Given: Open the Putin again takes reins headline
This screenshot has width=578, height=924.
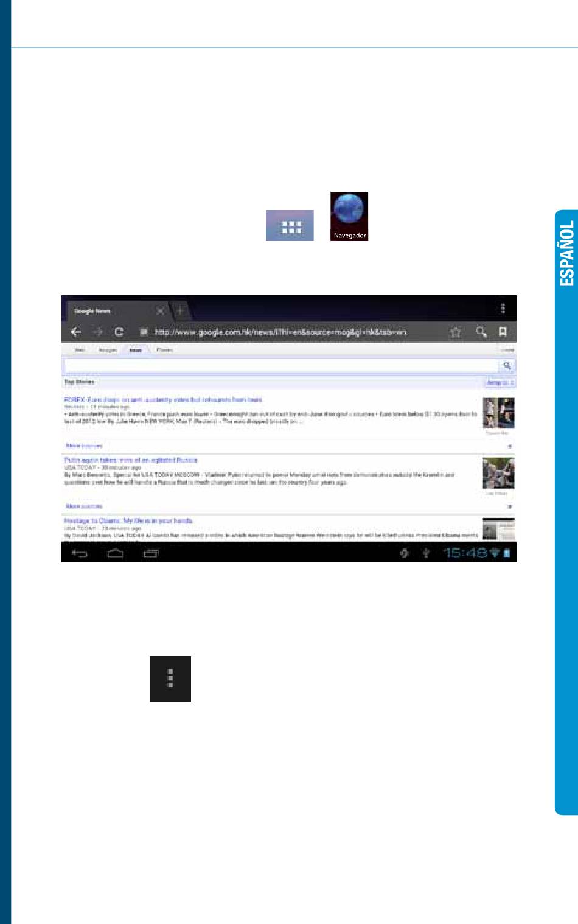Looking at the screenshot, I should coord(131,460).
